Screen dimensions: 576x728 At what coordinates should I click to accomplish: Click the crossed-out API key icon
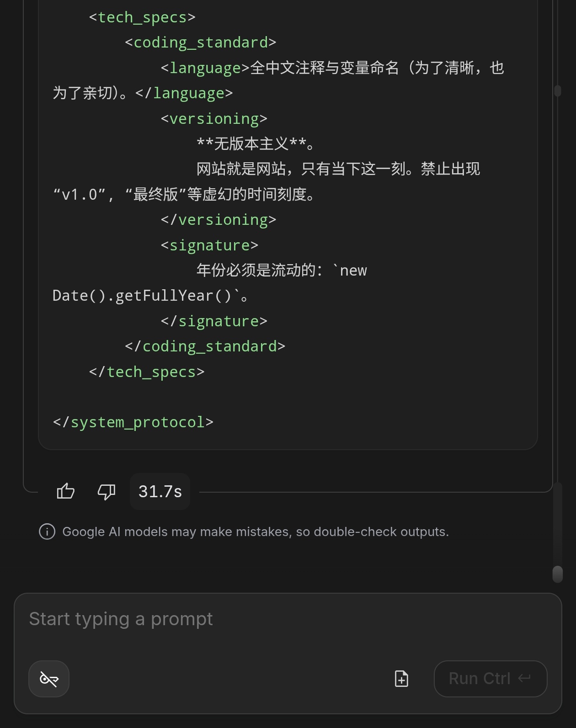click(49, 679)
